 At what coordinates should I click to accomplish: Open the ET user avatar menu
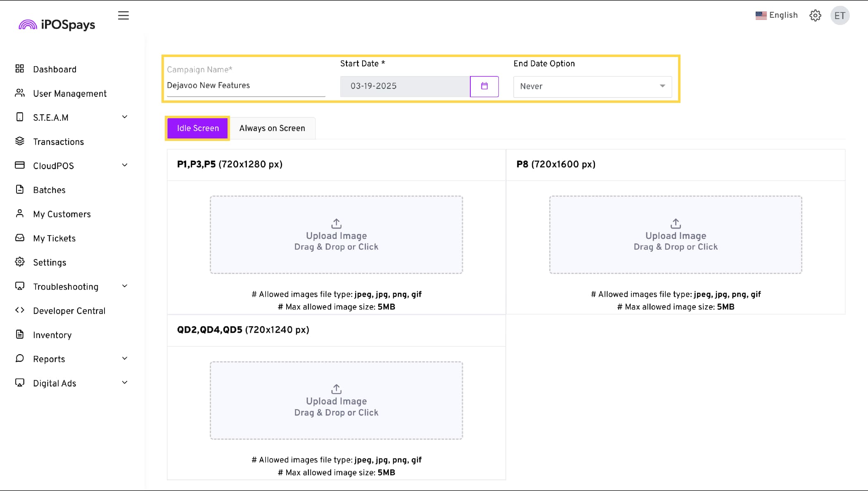pos(840,16)
